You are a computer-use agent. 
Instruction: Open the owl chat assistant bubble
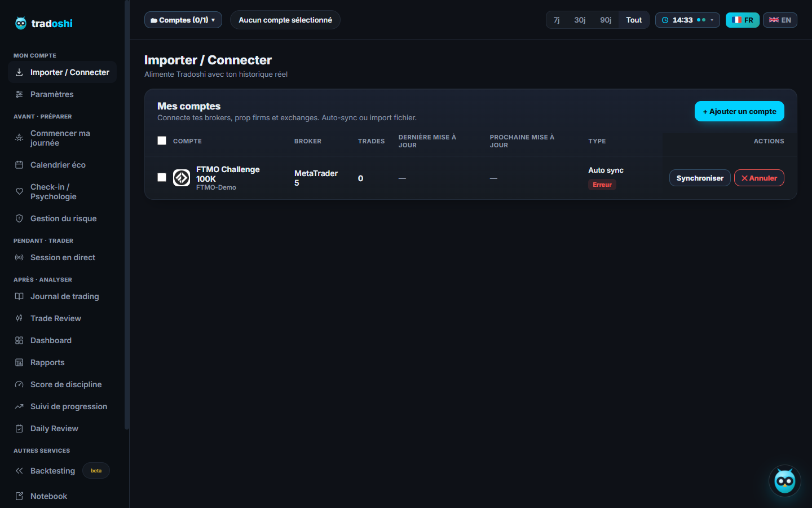[784, 481]
